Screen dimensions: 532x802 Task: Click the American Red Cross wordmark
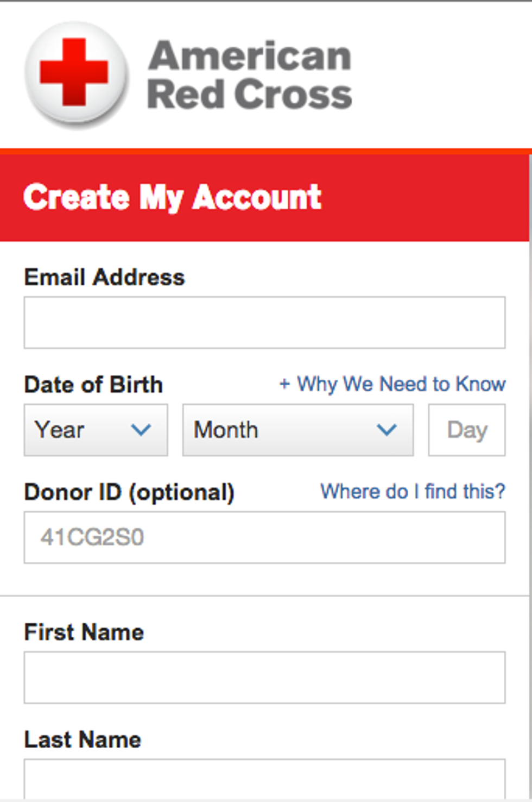click(x=250, y=75)
